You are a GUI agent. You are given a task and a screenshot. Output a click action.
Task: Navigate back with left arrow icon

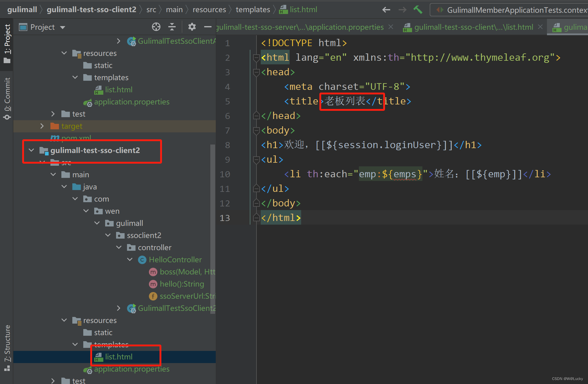pos(386,10)
